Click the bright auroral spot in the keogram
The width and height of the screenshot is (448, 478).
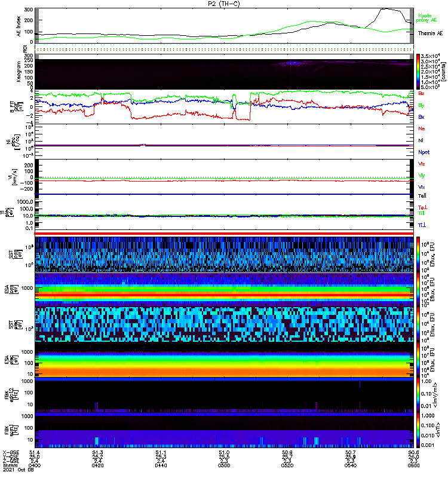pyautogui.click(x=293, y=63)
